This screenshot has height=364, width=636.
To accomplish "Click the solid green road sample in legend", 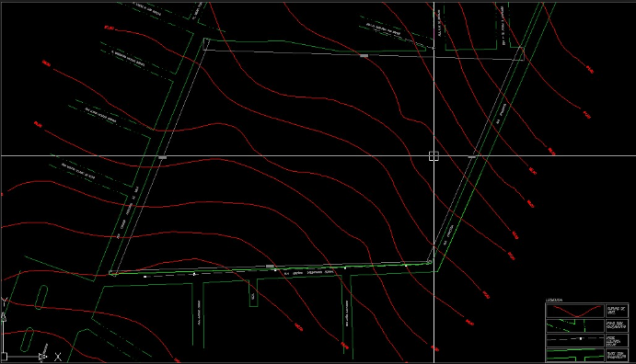I will tap(574, 355).
